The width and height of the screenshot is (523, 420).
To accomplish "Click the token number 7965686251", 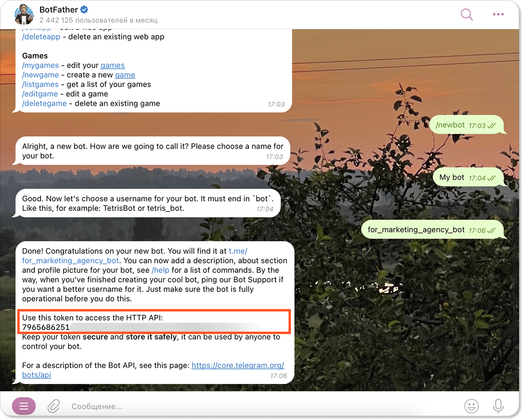I will pos(46,327).
